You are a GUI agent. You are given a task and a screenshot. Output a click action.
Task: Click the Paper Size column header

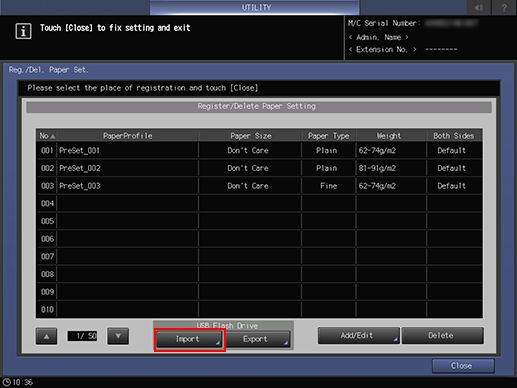pos(250,136)
